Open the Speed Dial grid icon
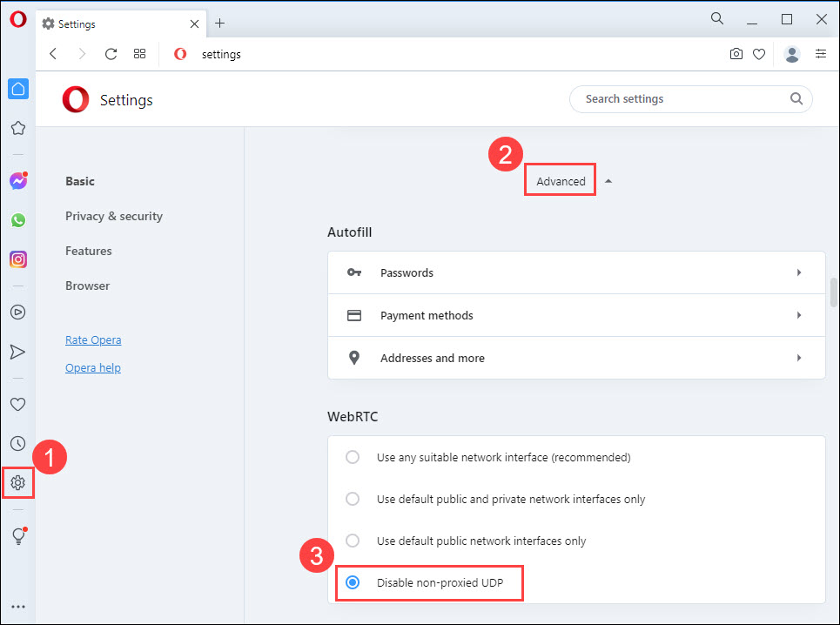The width and height of the screenshot is (840, 625). tap(140, 54)
